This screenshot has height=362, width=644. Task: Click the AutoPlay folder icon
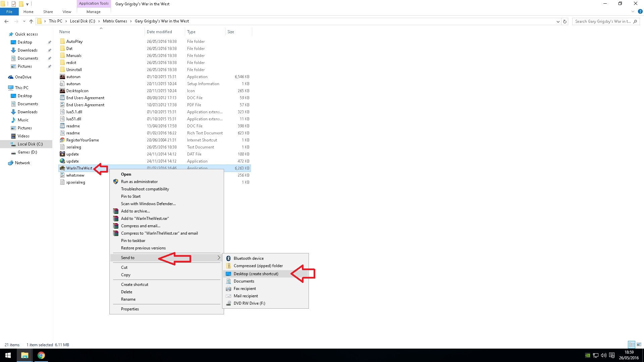[62, 42]
